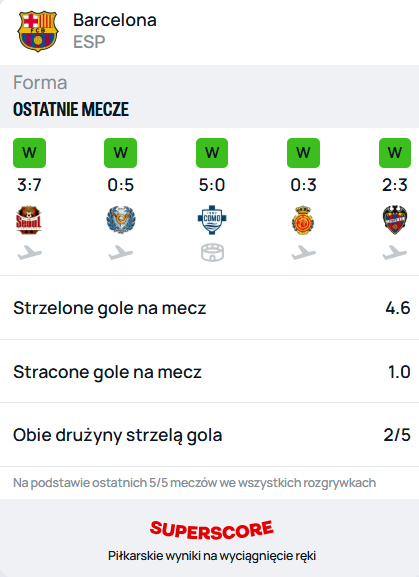
Task: Click the Mallorca club crest
Action: click(303, 220)
